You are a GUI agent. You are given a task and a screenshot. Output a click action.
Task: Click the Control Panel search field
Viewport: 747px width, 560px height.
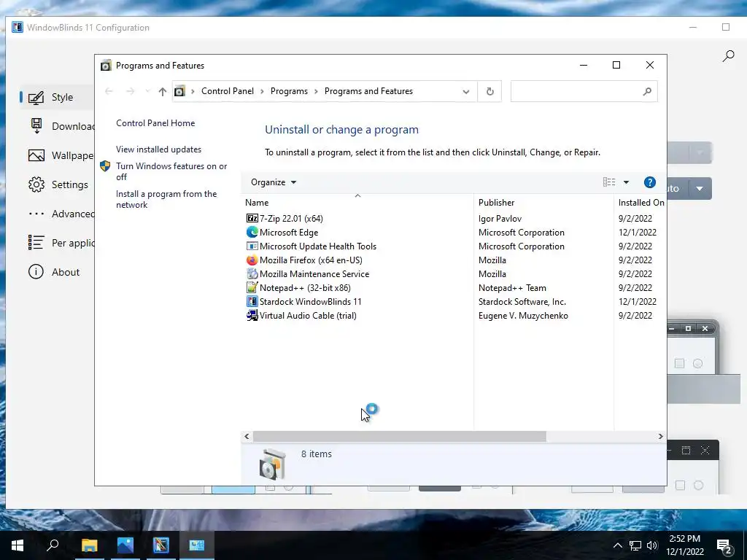click(576, 91)
